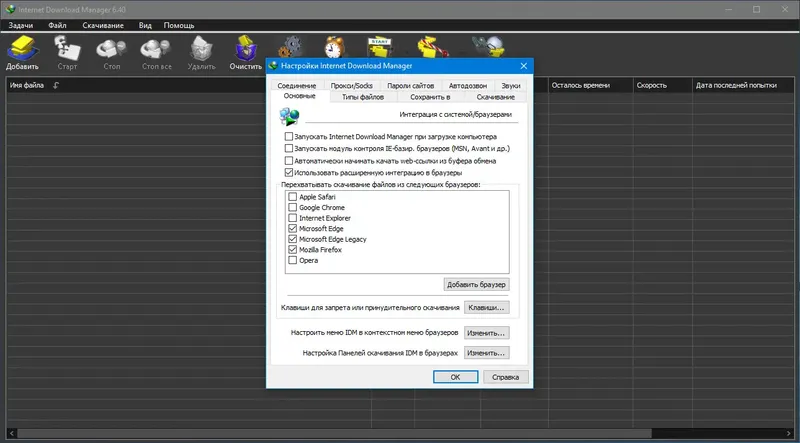Viewport: 800px width, 443px height.
Task: Open the Вид menu
Action: click(145, 25)
